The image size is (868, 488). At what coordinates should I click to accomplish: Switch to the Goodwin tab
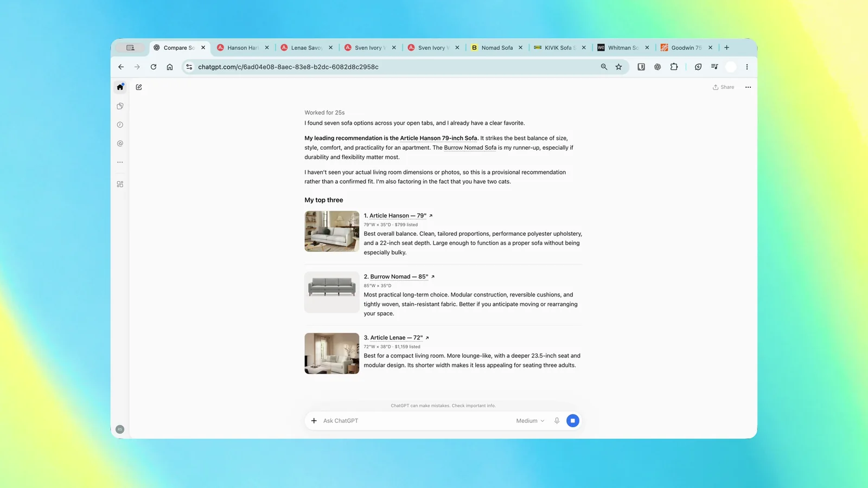coord(686,48)
